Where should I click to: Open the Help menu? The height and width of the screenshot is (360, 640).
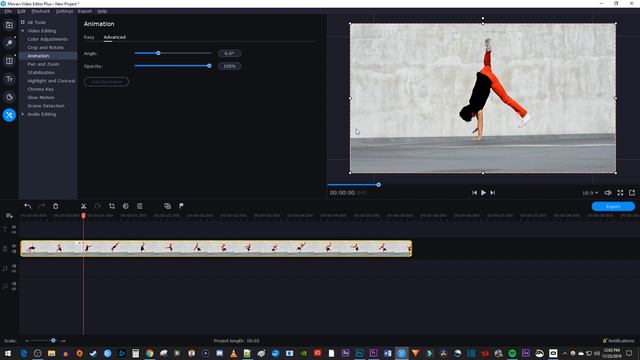(102, 11)
